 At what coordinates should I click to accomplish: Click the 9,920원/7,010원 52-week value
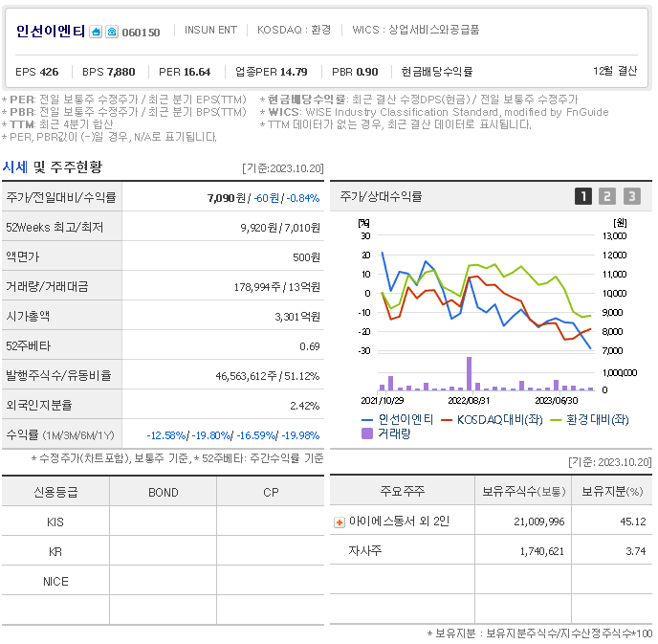[x=280, y=228]
